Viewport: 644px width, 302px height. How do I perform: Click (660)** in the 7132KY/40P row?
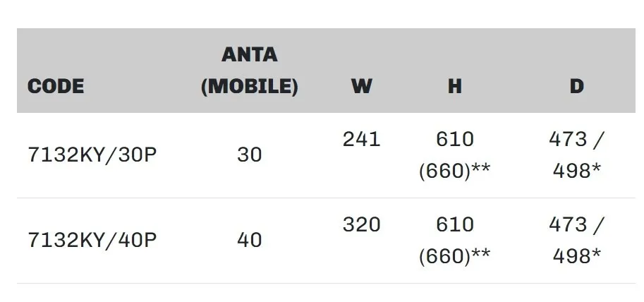(454, 255)
